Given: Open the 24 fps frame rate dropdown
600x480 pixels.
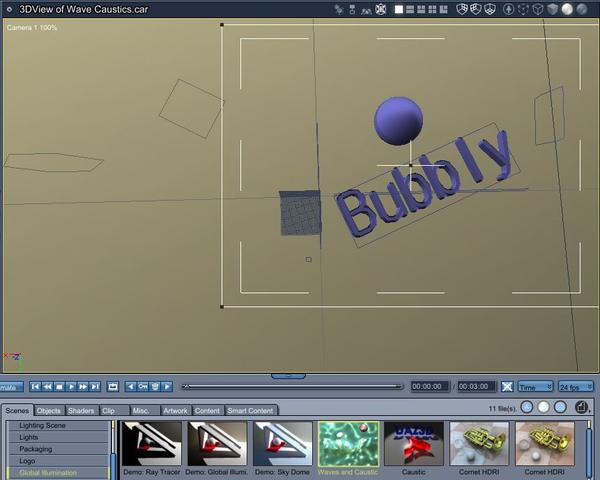Looking at the screenshot, I should (x=576, y=387).
